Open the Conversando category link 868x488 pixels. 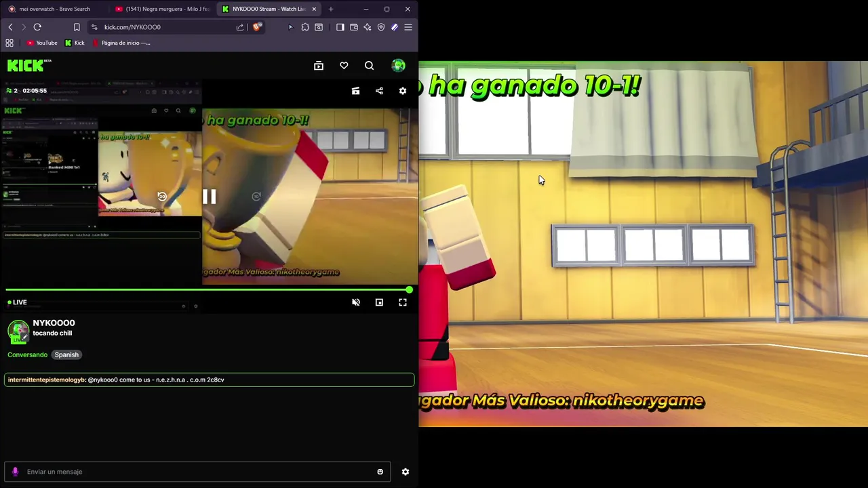click(27, 354)
